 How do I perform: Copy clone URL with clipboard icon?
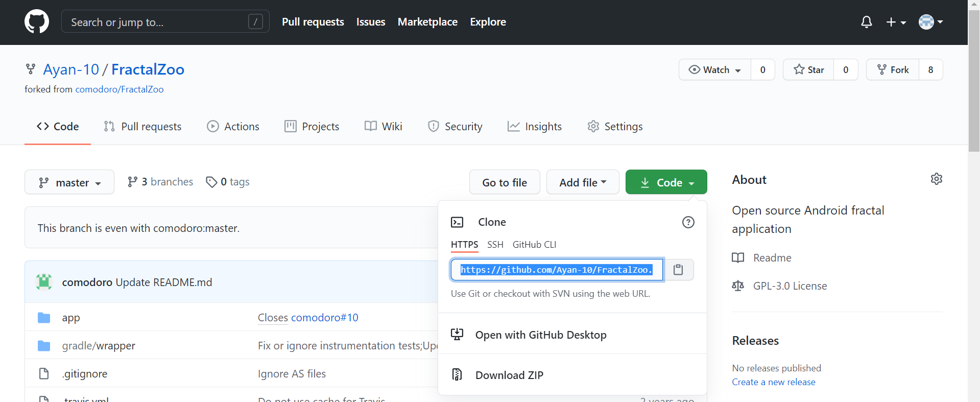coord(678,270)
